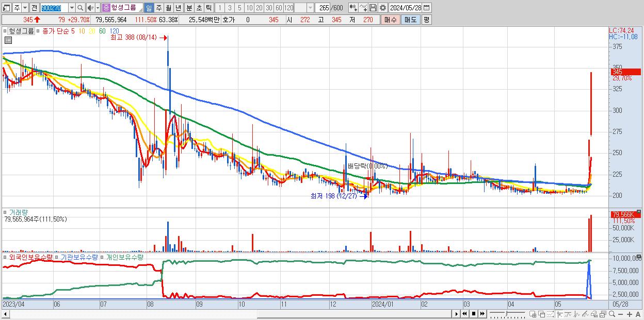Select the 년 (yearly) period toggle

click(x=178, y=8)
